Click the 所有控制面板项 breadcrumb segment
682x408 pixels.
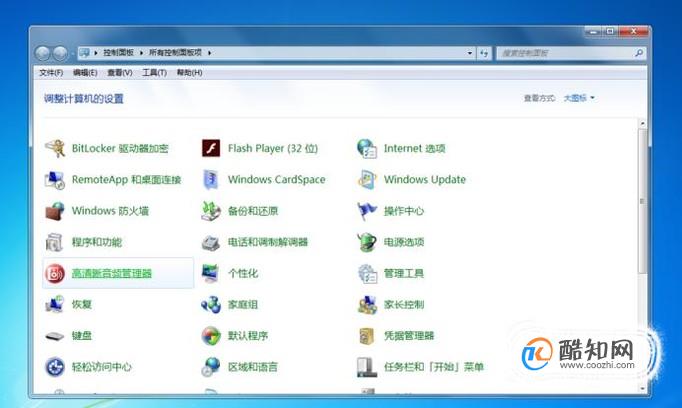175,53
